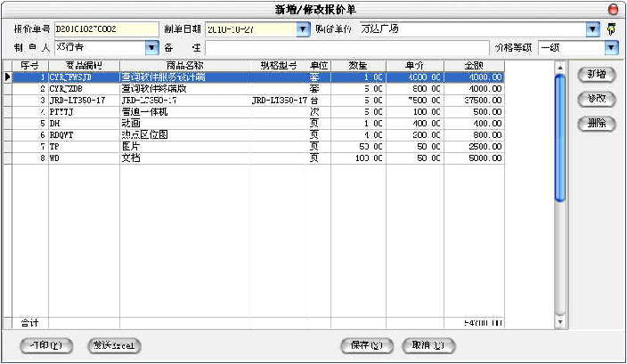Viewport: 627px width, 364px height.
Task: Click the amount cell 2500.00
Action: coord(474,147)
